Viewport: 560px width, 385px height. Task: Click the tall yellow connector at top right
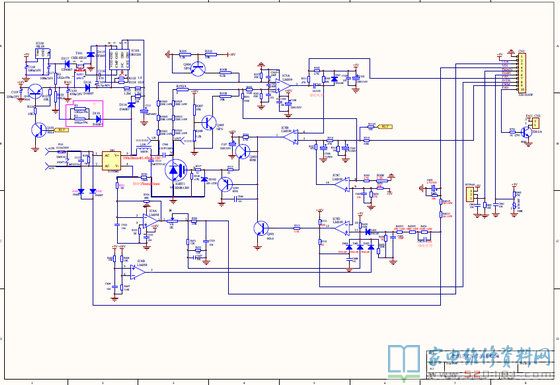click(x=522, y=74)
